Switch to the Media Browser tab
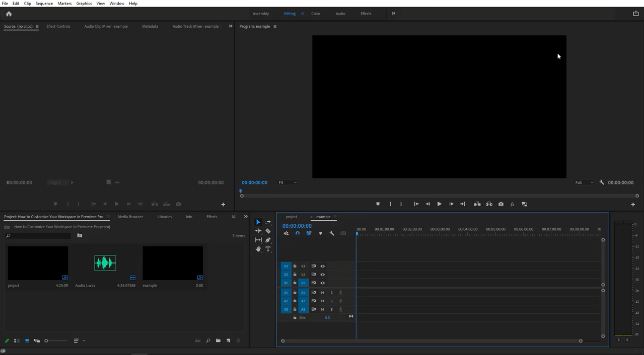This screenshot has height=355, width=644. click(x=130, y=217)
